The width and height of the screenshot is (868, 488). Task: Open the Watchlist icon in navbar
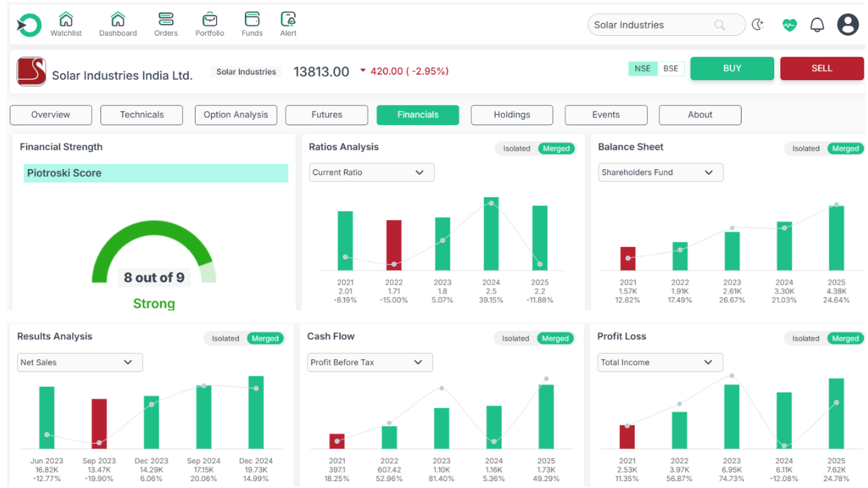(66, 19)
